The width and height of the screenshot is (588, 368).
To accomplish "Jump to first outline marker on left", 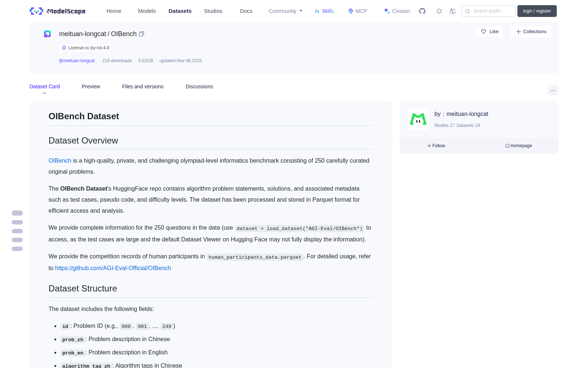I will point(17,213).
